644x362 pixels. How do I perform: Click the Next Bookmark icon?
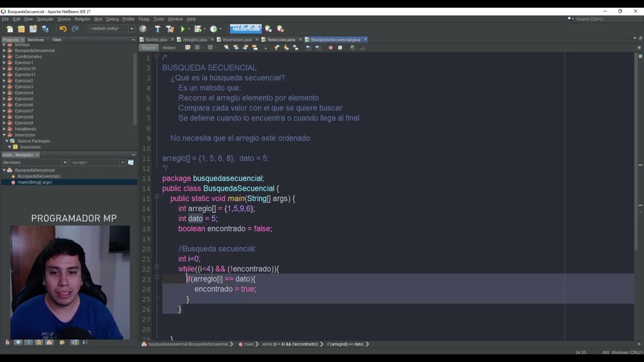coord(286,48)
